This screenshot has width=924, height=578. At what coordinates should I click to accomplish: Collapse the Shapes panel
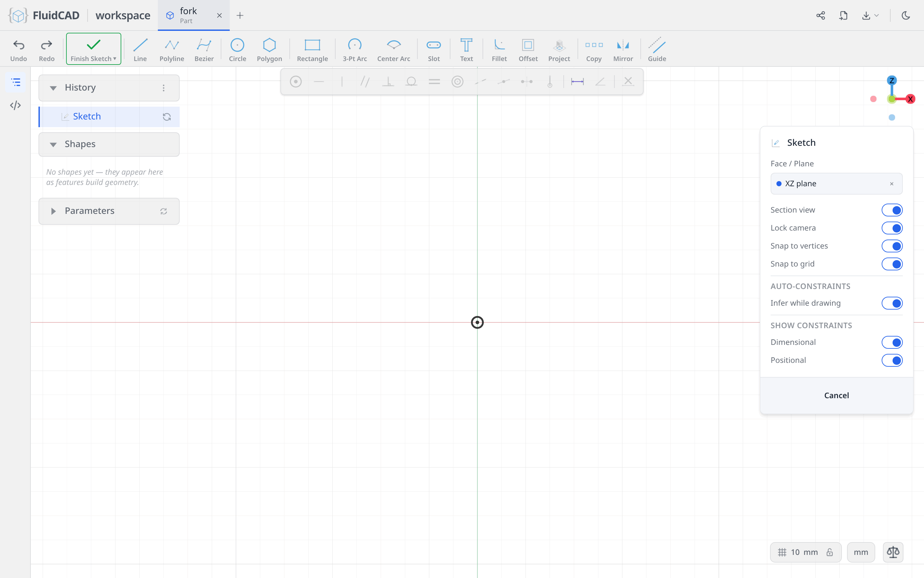(x=54, y=144)
